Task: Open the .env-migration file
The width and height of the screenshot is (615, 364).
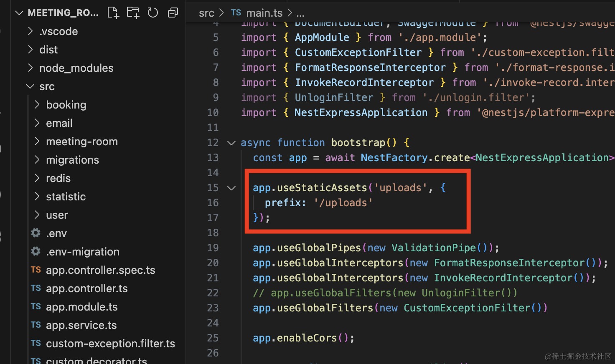Action: [x=82, y=252]
